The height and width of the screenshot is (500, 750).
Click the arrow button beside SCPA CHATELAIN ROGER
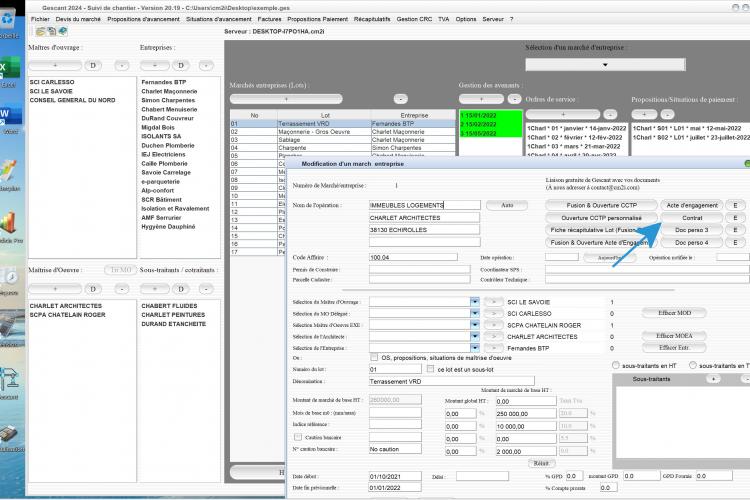494,325
